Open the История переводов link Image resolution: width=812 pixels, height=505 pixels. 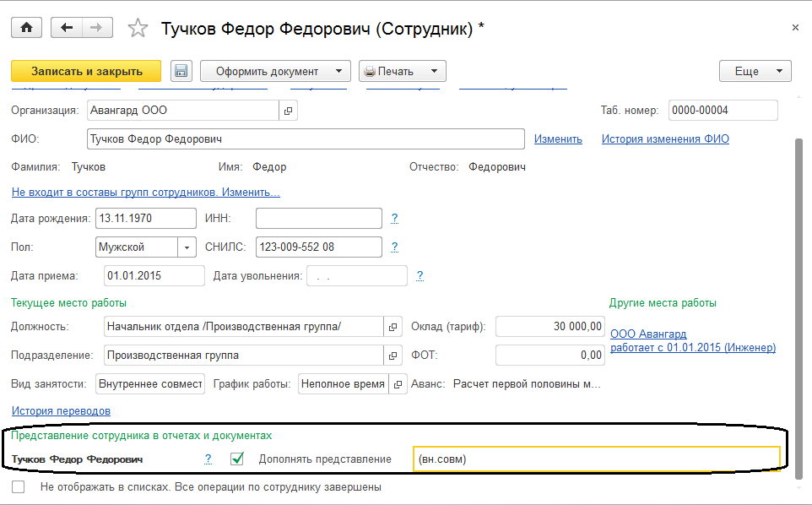pos(61,410)
